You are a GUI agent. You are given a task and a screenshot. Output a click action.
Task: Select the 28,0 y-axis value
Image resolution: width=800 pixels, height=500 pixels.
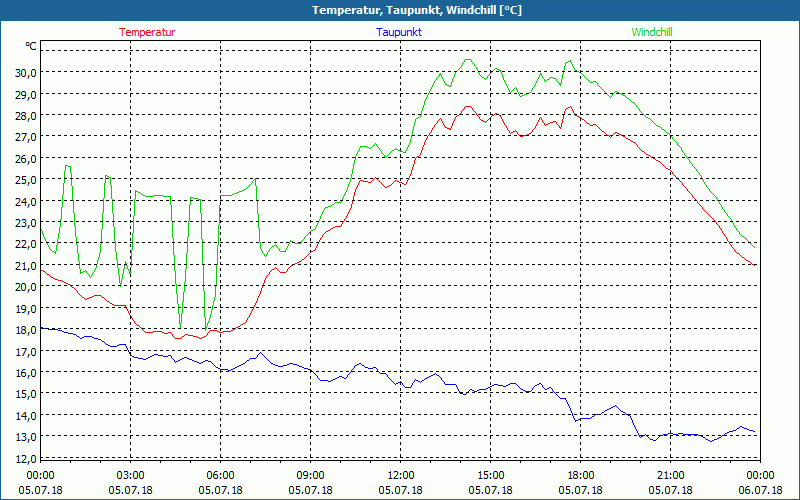click(x=26, y=116)
